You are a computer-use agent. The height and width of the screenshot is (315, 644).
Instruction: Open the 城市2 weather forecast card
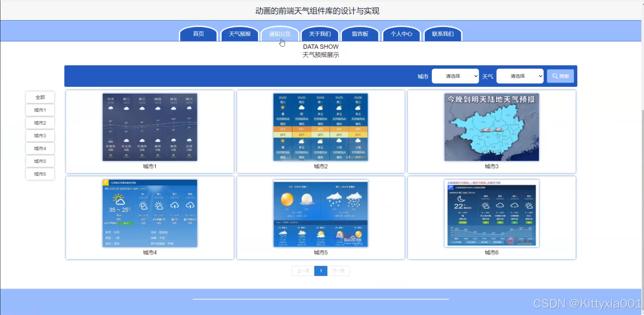[x=320, y=127]
